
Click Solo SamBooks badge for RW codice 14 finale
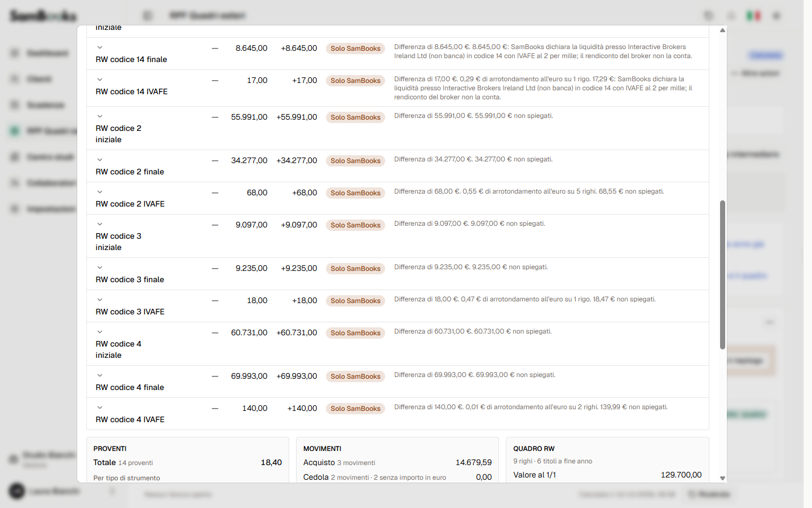point(355,49)
